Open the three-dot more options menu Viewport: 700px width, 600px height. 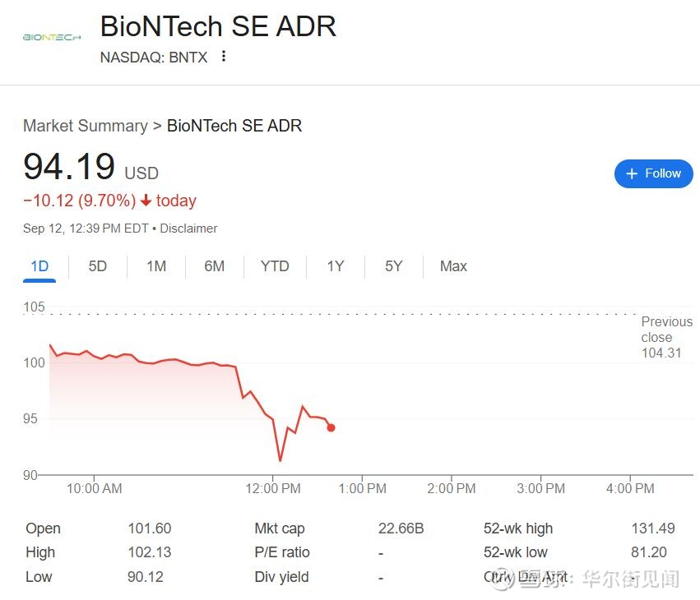[224, 57]
